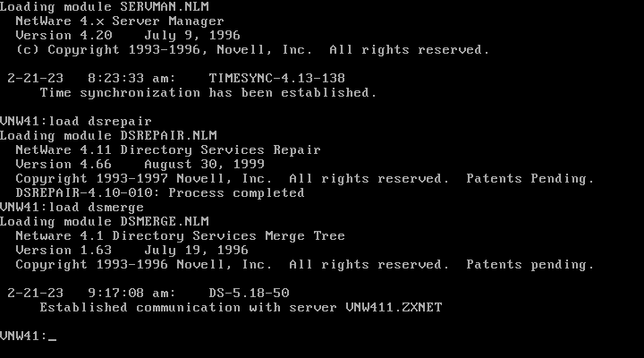This screenshot has width=644, height=358.
Task: Click 'Loading module DSREPAIR.NLM' line
Action: coord(108,136)
